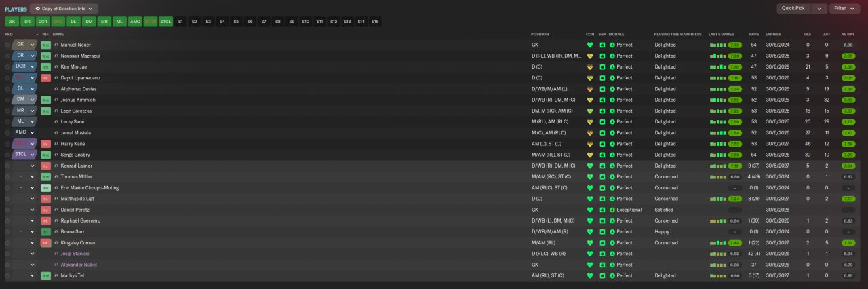Toggle the pick circle for Leroy Sané
Viewport: 868px width, 289px height.
click(x=7, y=122)
